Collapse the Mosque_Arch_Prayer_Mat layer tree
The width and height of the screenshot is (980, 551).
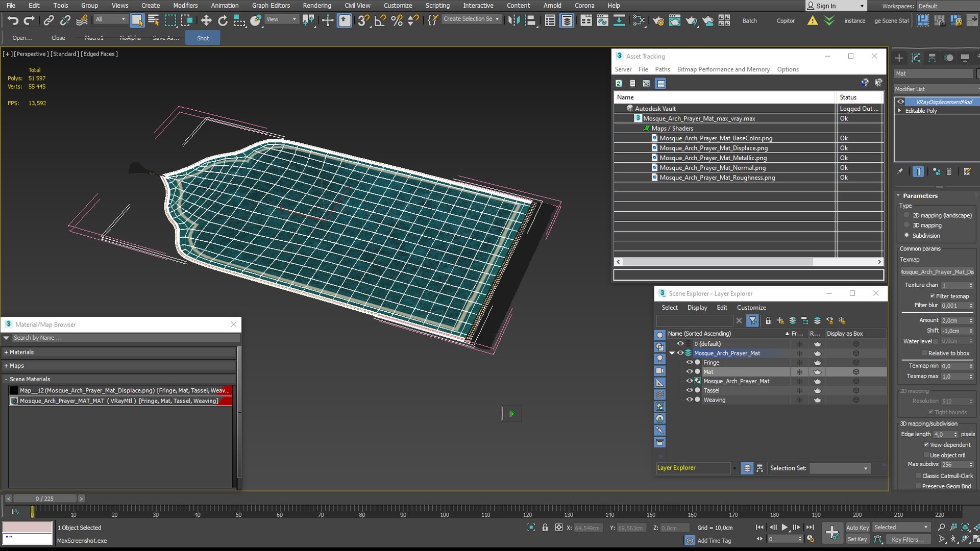[672, 353]
